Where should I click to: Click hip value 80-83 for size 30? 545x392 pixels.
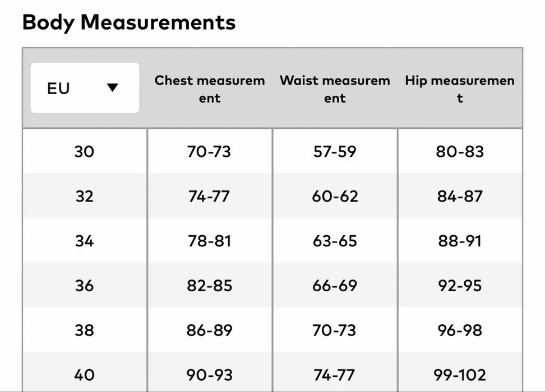pos(460,152)
